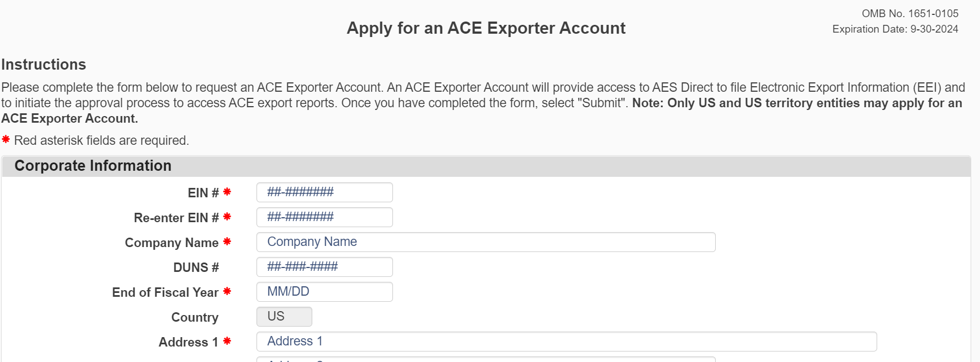Click the red asterisk next to Address 1 label

click(227, 341)
